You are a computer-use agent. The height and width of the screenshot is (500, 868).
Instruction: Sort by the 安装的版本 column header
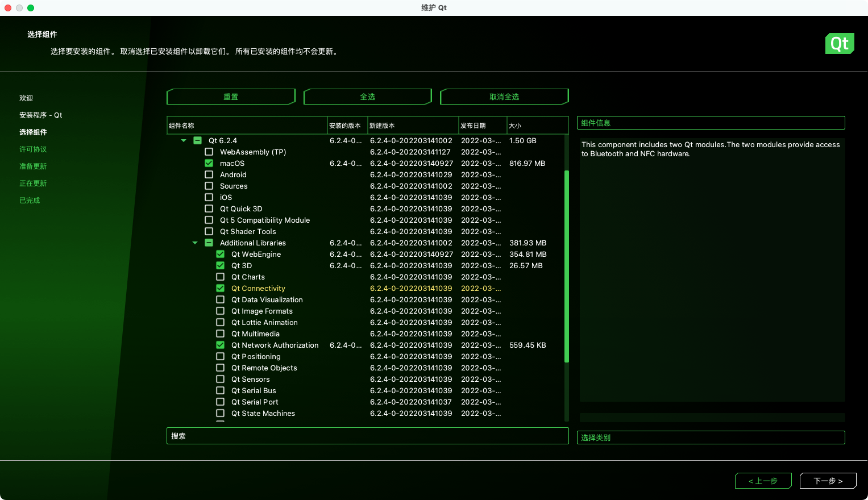pyautogui.click(x=347, y=126)
